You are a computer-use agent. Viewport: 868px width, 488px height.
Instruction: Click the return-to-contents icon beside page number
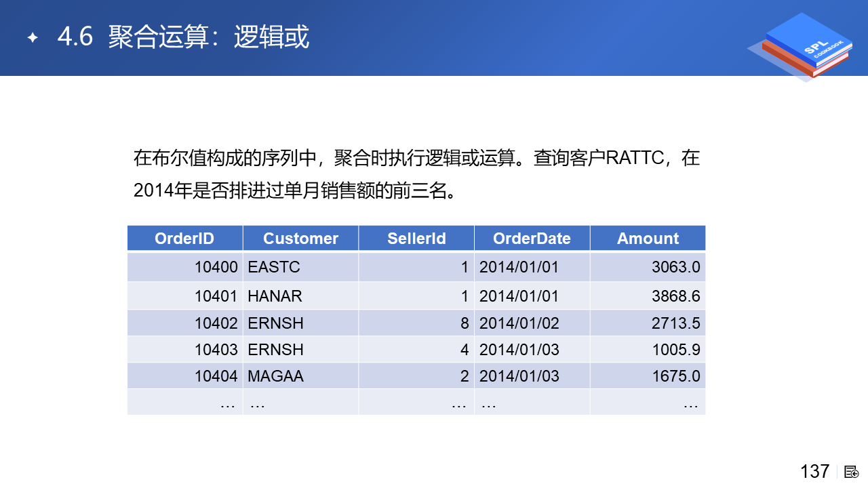point(852,472)
